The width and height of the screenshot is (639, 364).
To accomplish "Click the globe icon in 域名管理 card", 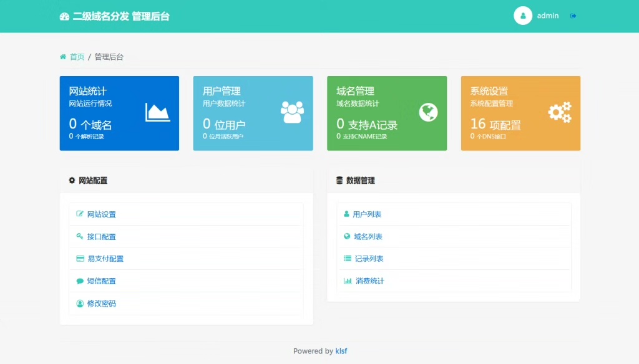I will coord(428,112).
